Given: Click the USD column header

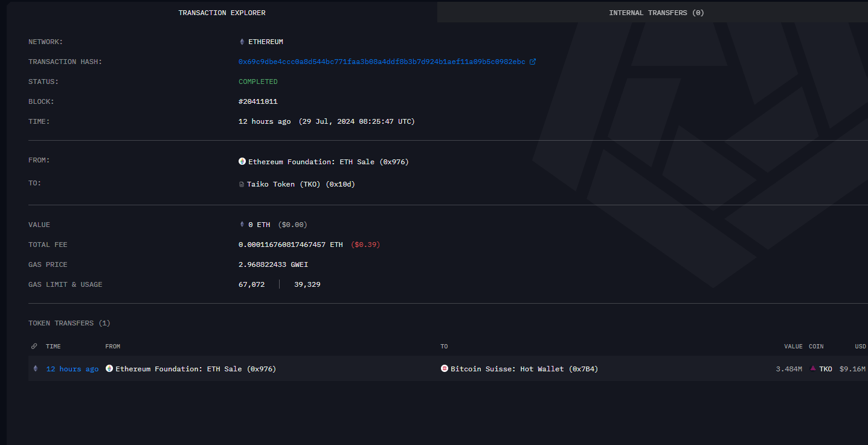Looking at the screenshot, I should pyautogui.click(x=860, y=347).
